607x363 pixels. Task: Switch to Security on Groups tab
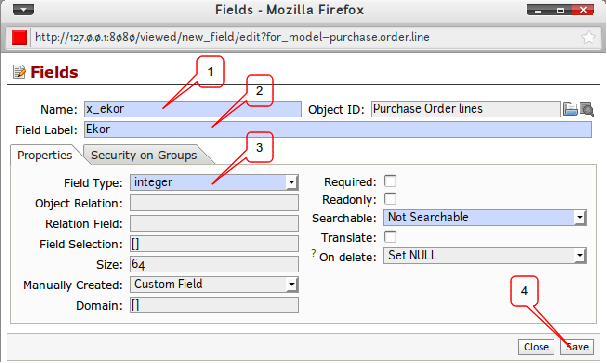tap(144, 155)
